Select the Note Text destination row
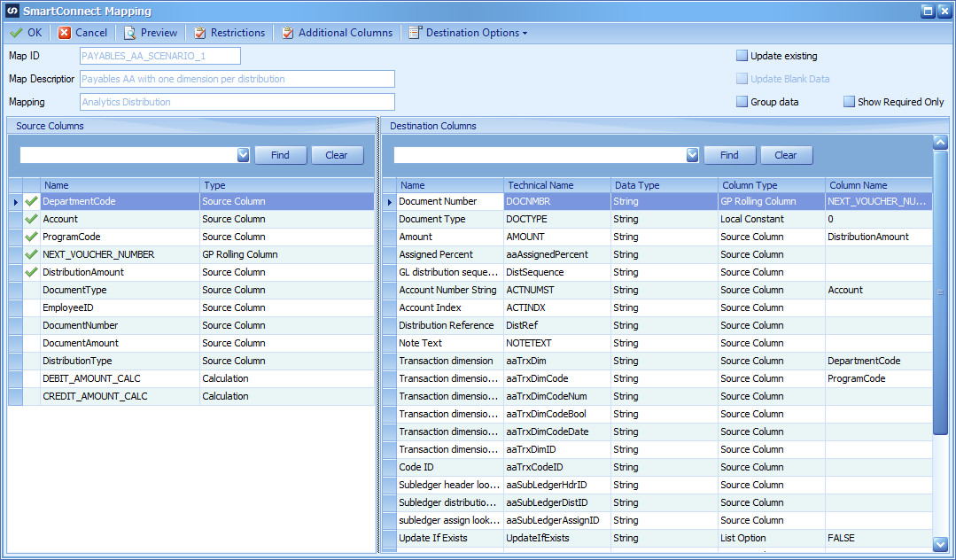 point(657,343)
